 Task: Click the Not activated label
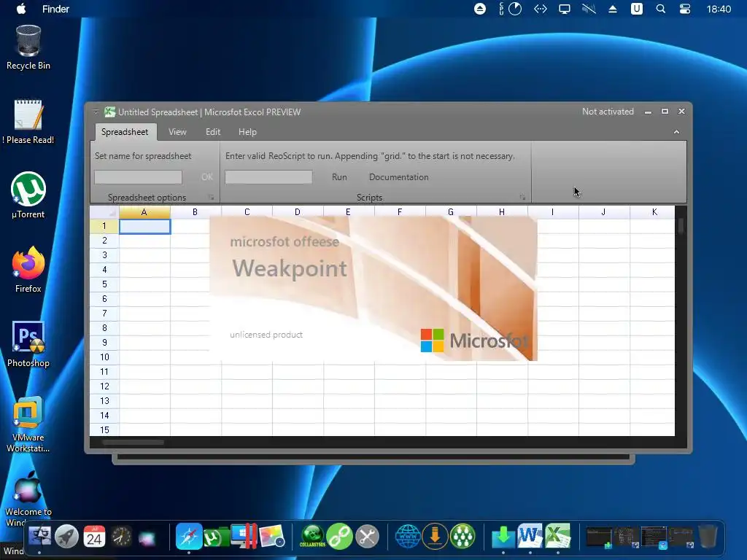point(608,112)
